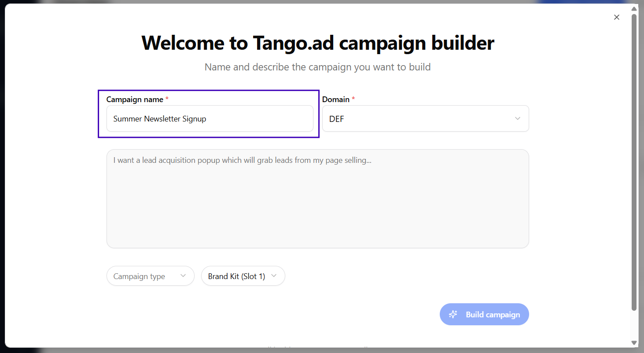Click the sparkle icon on Build campaign
The height and width of the screenshot is (353, 644).
click(x=453, y=314)
